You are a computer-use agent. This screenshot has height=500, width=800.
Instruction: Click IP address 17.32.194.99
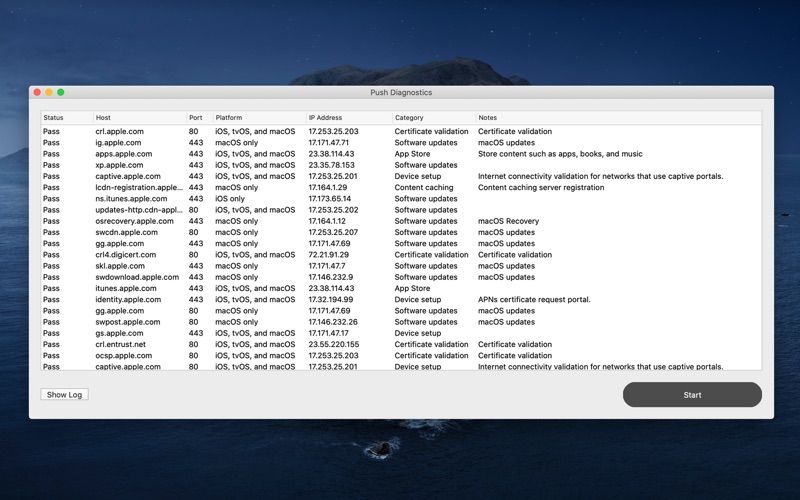[x=331, y=299]
